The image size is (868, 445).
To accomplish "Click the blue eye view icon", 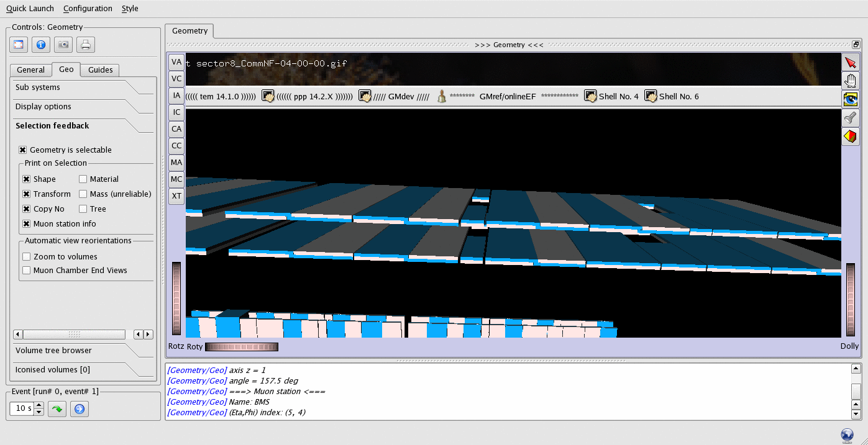I will coord(850,99).
